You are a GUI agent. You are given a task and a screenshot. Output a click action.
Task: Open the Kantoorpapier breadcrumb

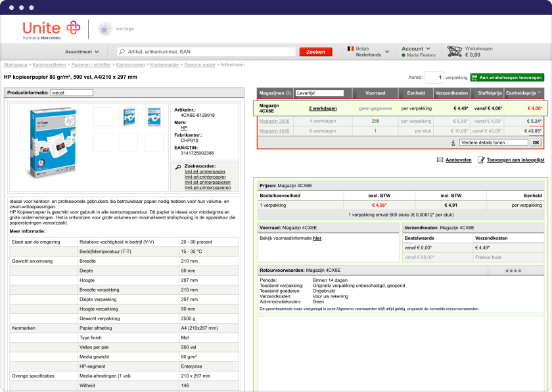(131, 65)
